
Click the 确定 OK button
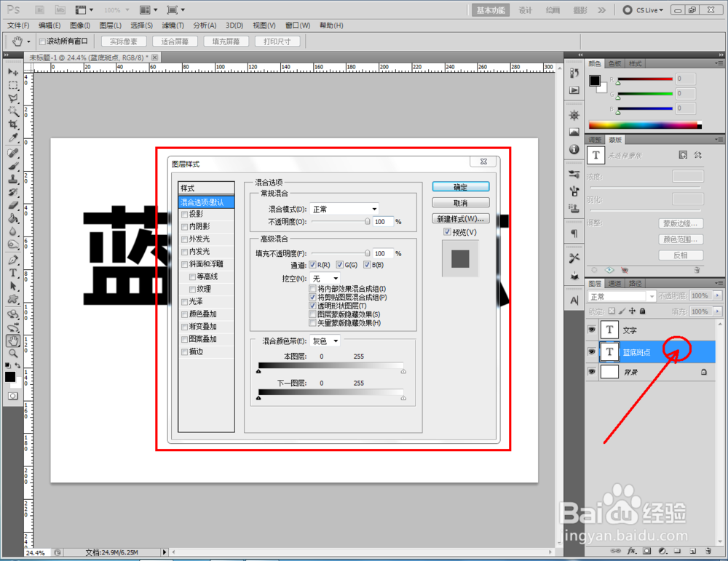461,186
